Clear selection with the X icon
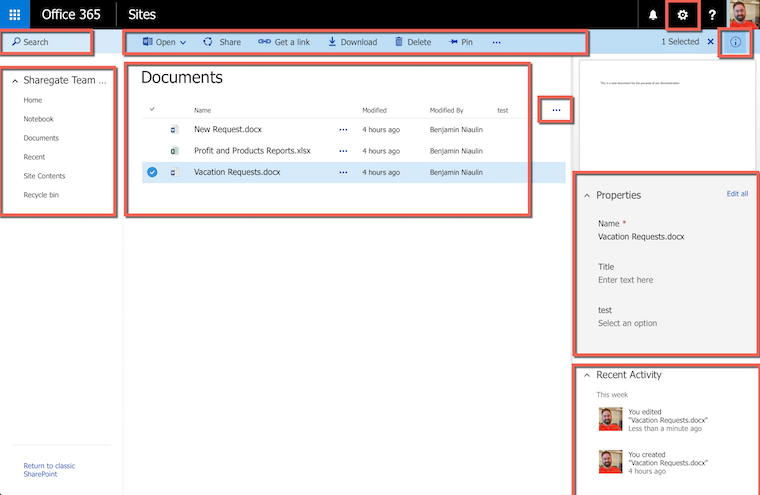Viewport: 760px width, 495px height. coord(710,42)
